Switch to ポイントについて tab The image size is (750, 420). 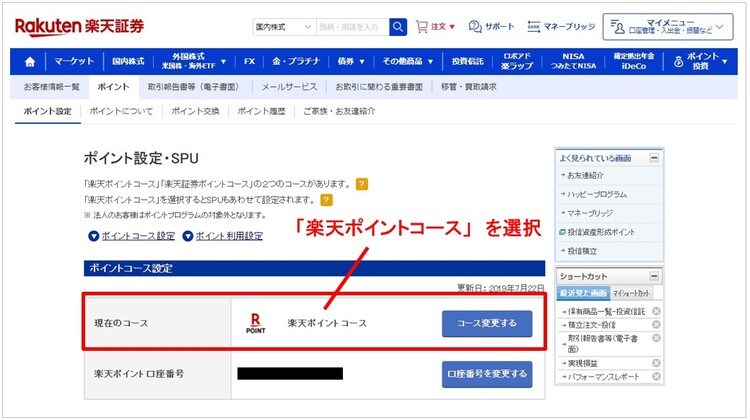[x=121, y=111]
